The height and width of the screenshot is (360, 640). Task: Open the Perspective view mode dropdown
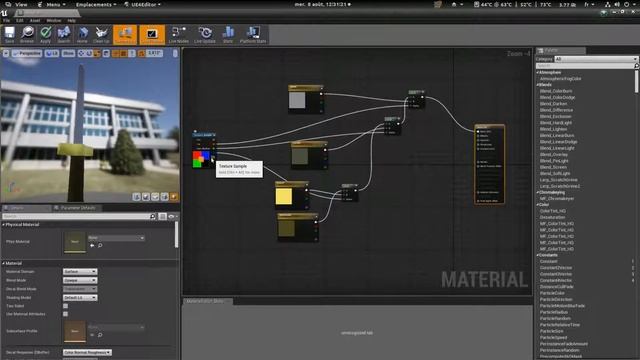(x=27, y=53)
